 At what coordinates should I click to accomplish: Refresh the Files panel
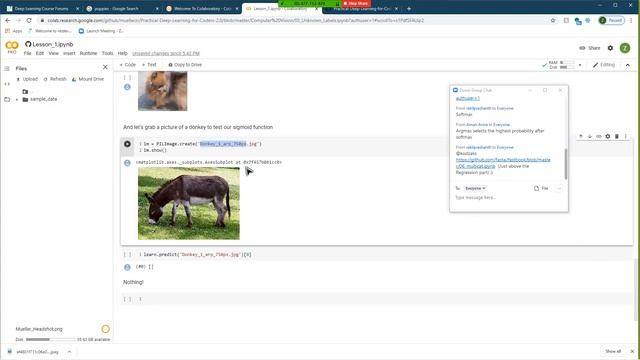coord(55,79)
